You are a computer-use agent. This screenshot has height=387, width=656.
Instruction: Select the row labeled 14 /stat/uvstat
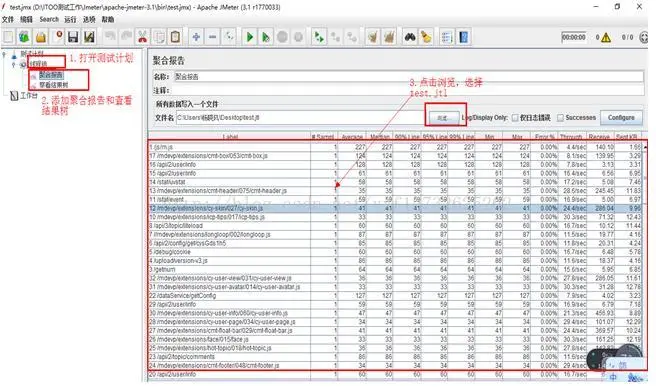click(395, 182)
